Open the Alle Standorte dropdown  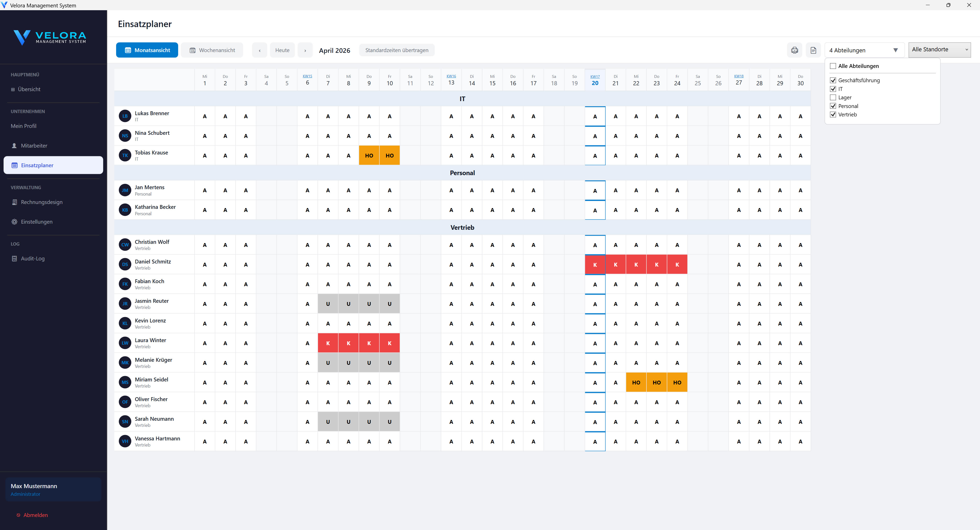point(939,49)
